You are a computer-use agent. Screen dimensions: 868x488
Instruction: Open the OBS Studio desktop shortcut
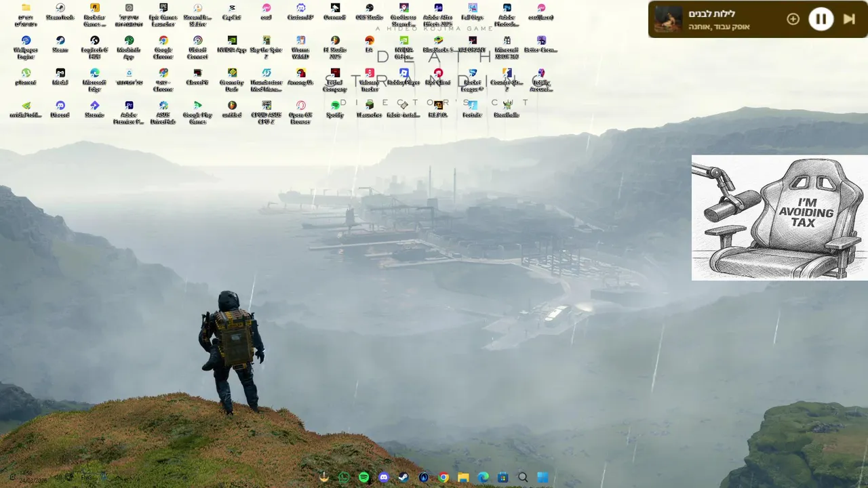click(370, 12)
